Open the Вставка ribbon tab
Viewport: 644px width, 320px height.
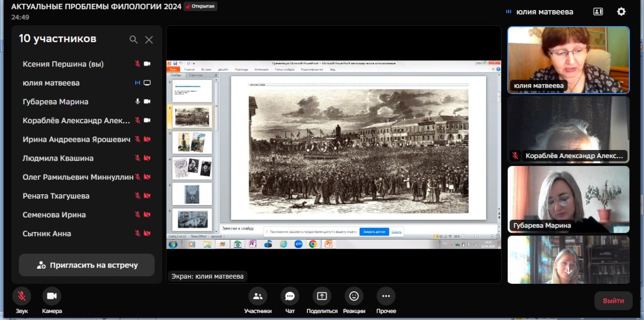click(x=206, y=69)
